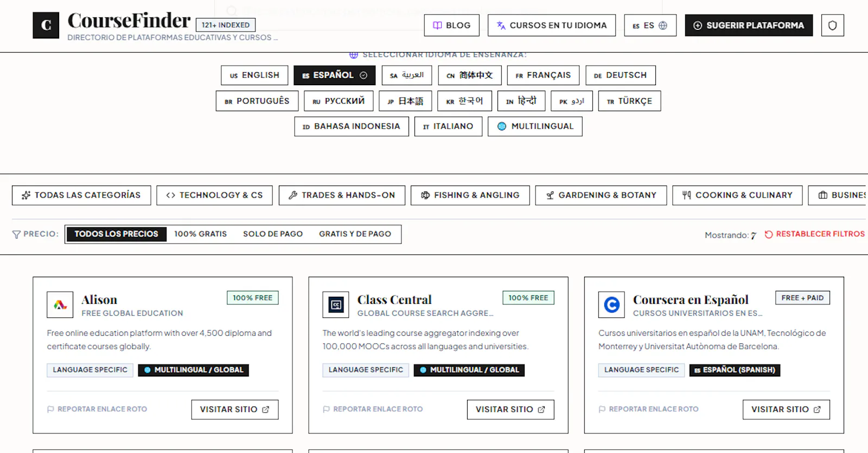Visit the Coursera en Español site
Viewport: 868px width, 453px height.
tap(786, 410)
